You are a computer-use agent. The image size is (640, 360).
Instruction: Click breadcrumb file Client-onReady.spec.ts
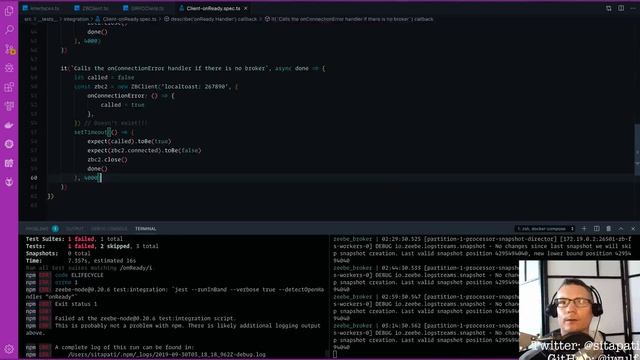[x=129, y=19]
